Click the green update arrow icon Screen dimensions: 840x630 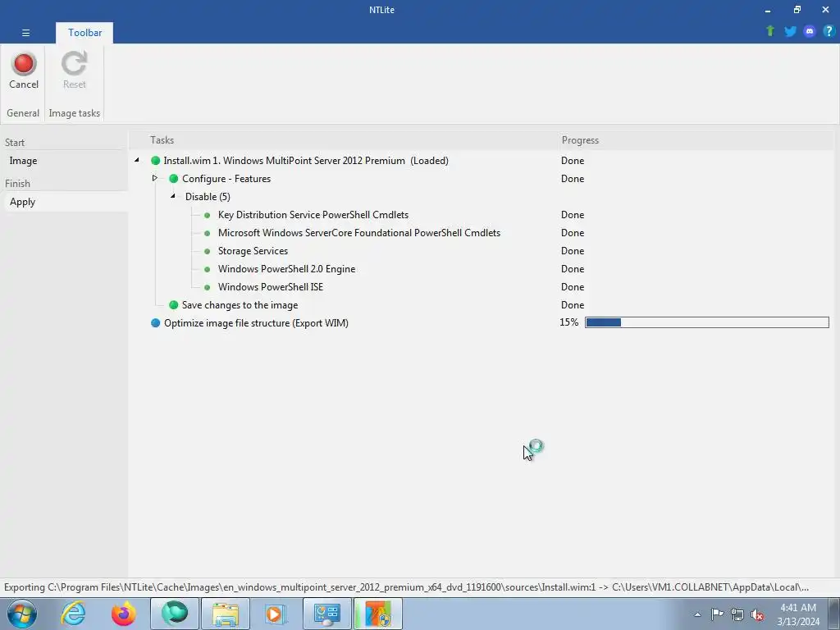770,31
